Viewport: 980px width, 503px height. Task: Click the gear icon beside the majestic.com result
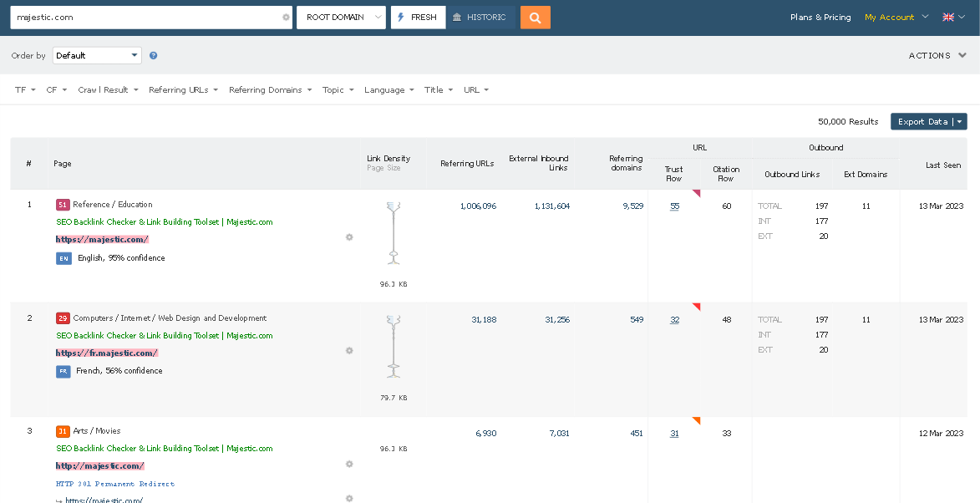[349, 237]
